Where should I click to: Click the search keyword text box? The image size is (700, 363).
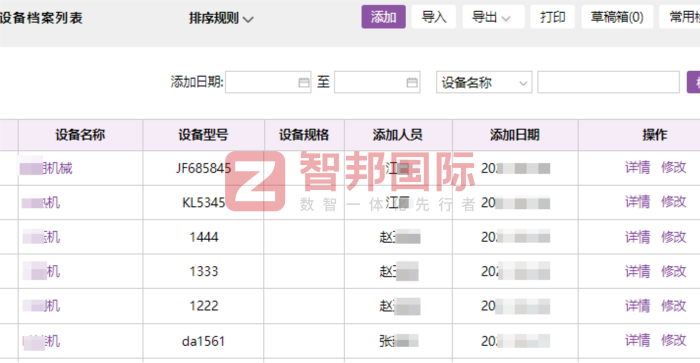(x=608, y=82)
